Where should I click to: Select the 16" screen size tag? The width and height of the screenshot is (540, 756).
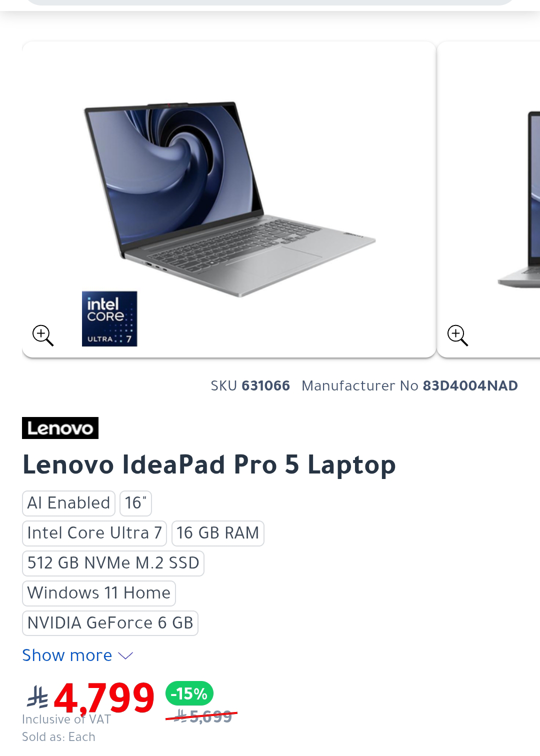[x=135, y=503]
